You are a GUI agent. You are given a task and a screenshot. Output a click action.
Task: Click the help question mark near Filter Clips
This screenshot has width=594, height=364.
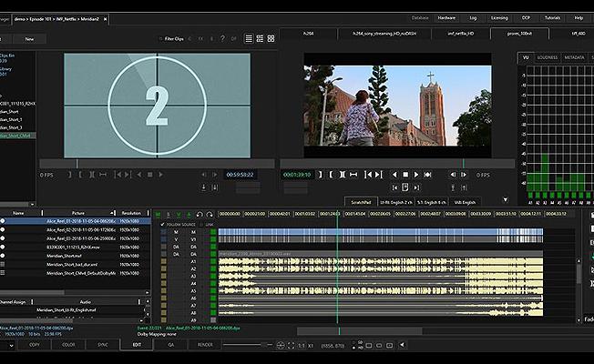click(x=222, y=38)
